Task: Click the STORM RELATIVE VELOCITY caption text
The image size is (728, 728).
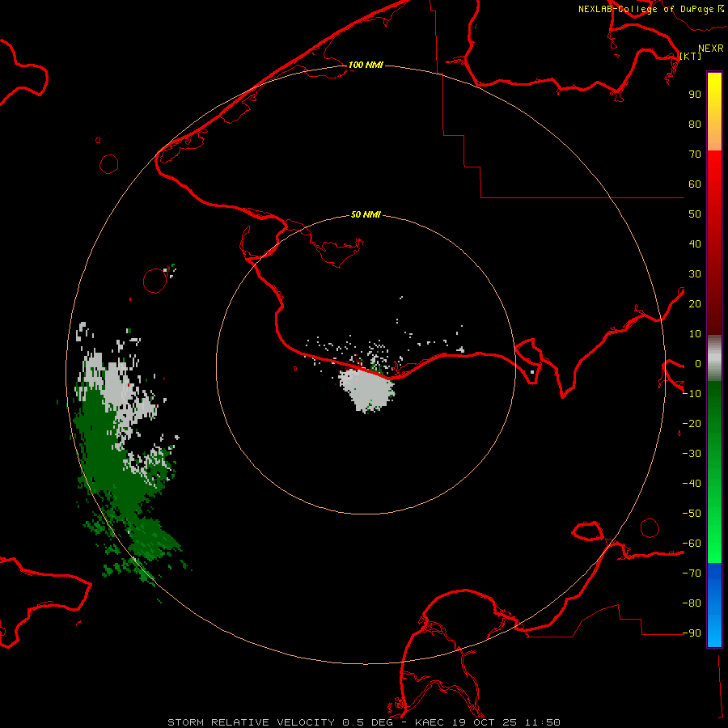Action: click(x=251, y=722)
